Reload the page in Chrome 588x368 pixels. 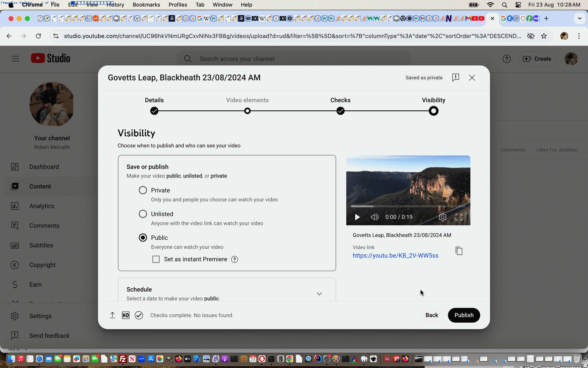tap(38, 36)
